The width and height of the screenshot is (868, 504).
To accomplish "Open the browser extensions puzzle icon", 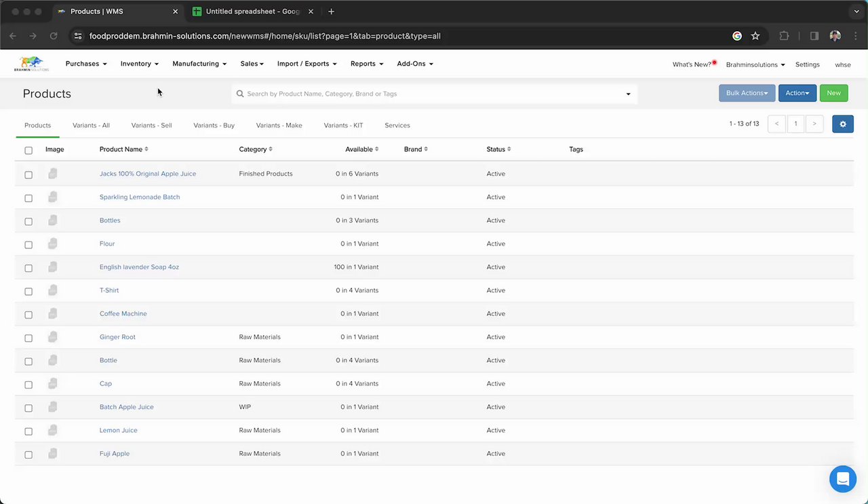I will click(784, 36).
